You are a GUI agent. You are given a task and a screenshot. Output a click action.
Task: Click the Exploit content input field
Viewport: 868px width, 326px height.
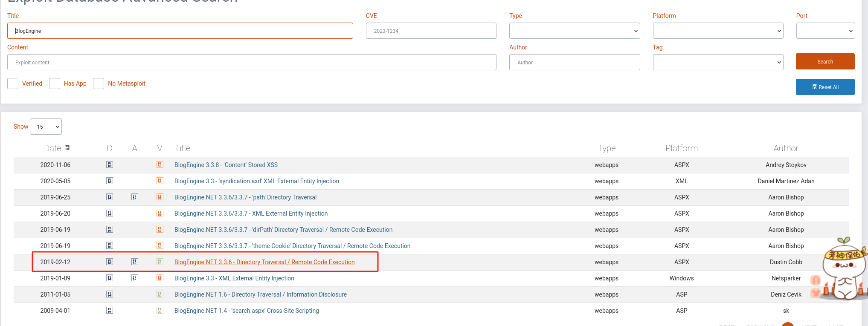point(252,62)
